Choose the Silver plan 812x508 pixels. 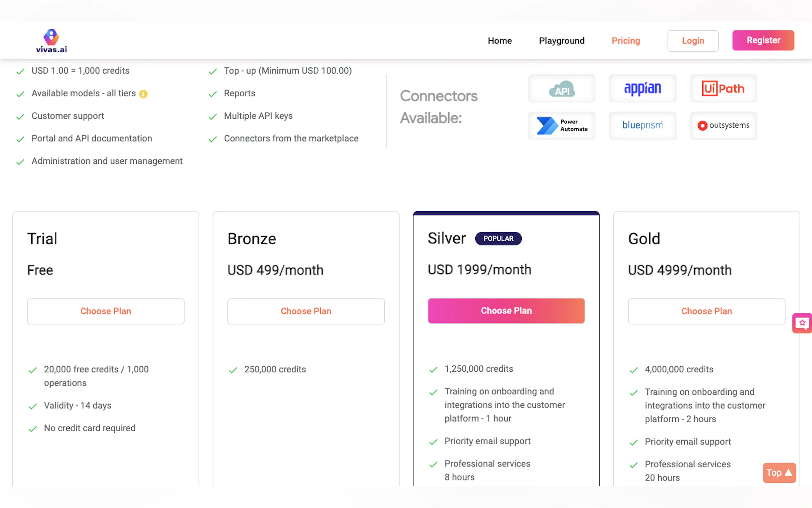pyautogui.click(x=506, y=311)
